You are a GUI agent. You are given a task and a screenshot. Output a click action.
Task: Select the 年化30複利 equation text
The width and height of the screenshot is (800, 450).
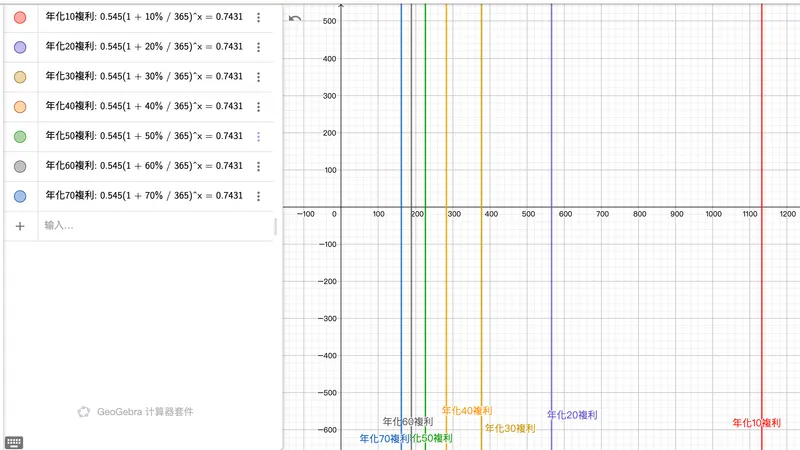point(144,77)
